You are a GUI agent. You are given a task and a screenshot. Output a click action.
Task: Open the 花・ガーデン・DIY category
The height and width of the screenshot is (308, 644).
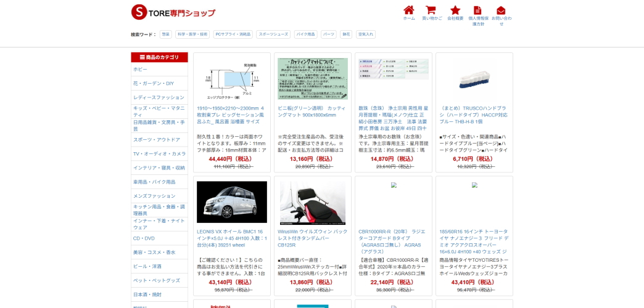(154, 83)
